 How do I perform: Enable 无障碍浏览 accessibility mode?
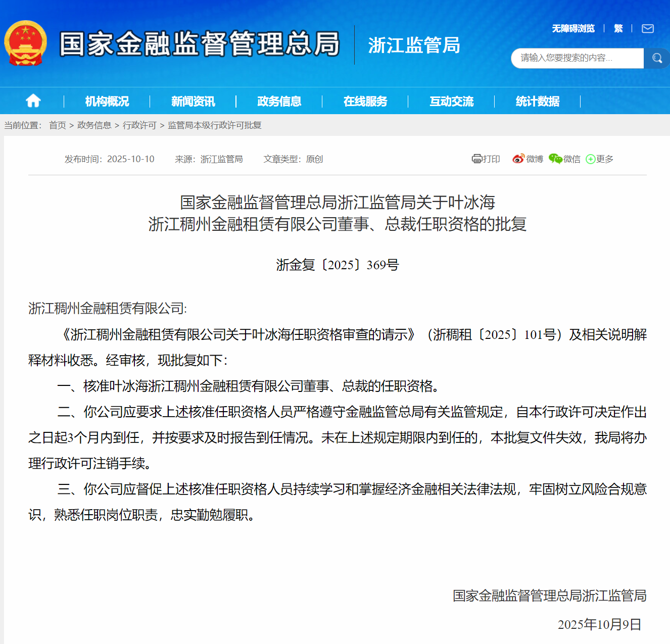tap(573, 29)
